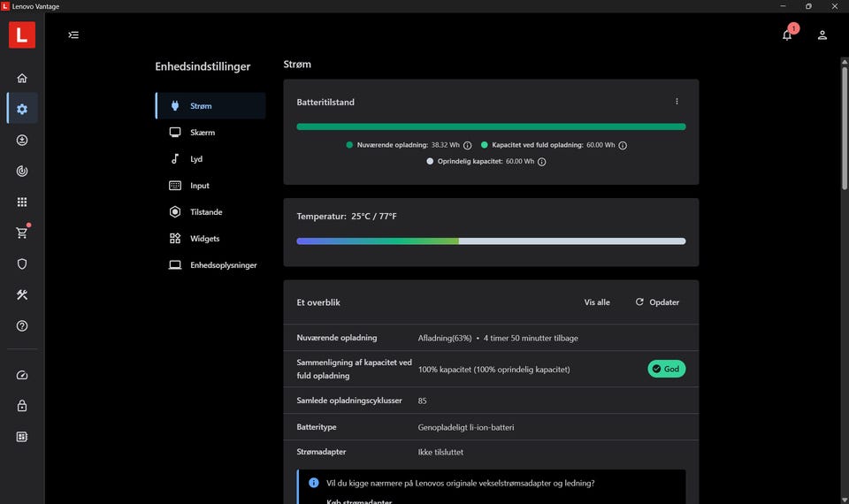Click the refresh icon beside Opdater
Image resolution: width=849 pixels, height=504 pixels.
pyautogui.click(x=639, y=302)
